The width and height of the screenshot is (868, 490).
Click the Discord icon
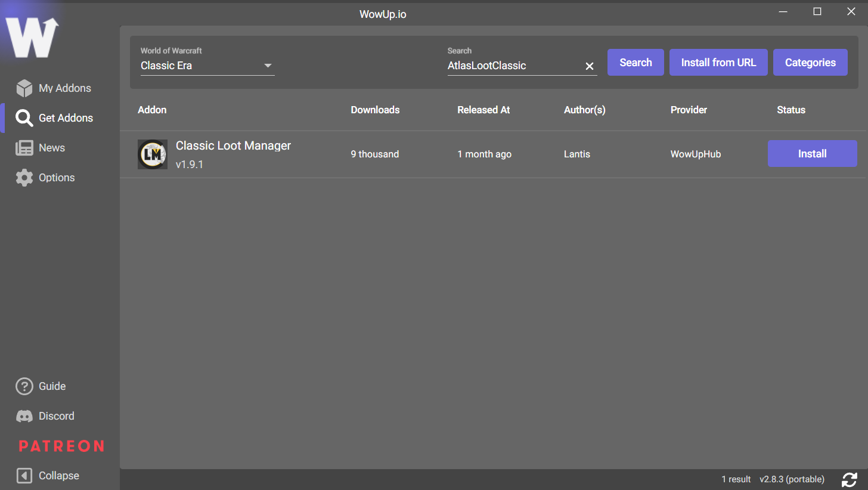[x=24, y=415]
